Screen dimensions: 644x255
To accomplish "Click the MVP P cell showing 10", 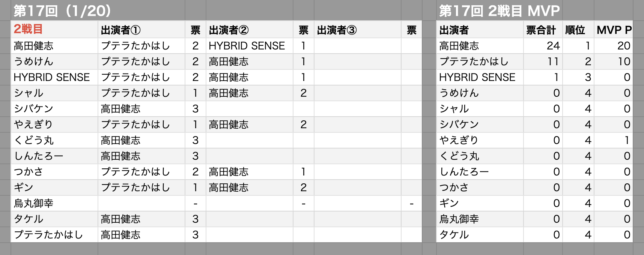I will (x=624, y=61).
